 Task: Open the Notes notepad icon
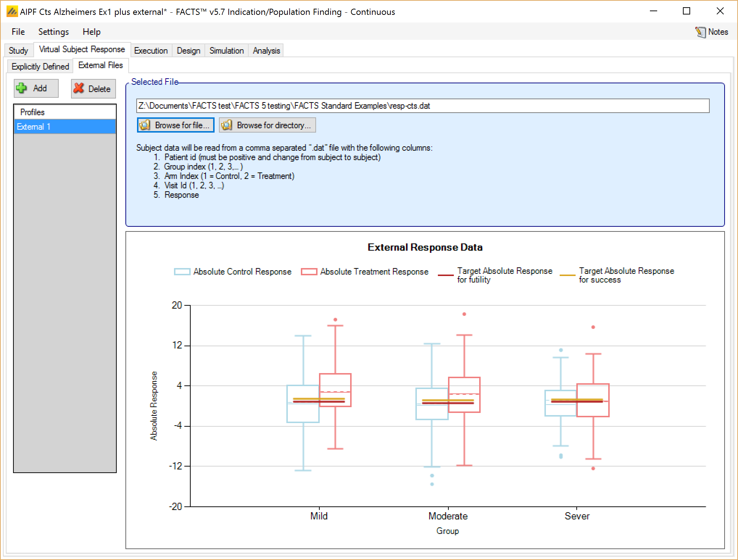[x=700, y=32]
